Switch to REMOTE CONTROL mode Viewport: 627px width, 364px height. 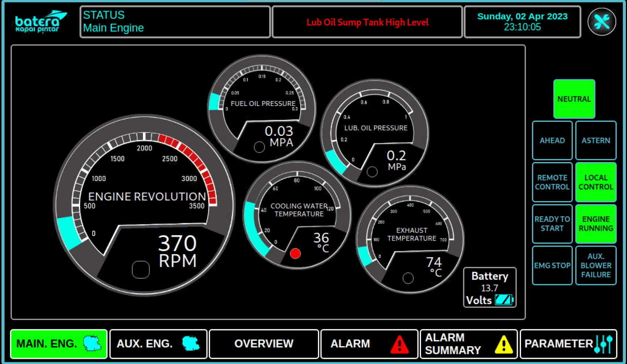coord(552,182)
